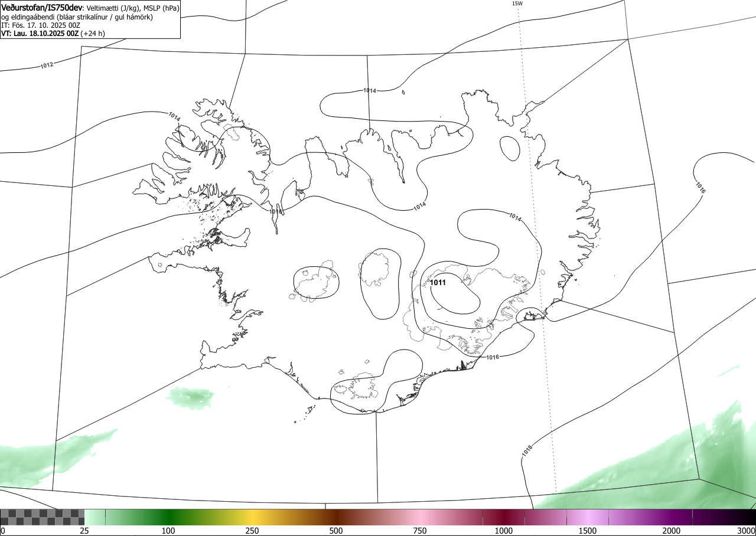Click the small green patch southwest of Iceland
The image size is (756, 536).
[191, 397]
